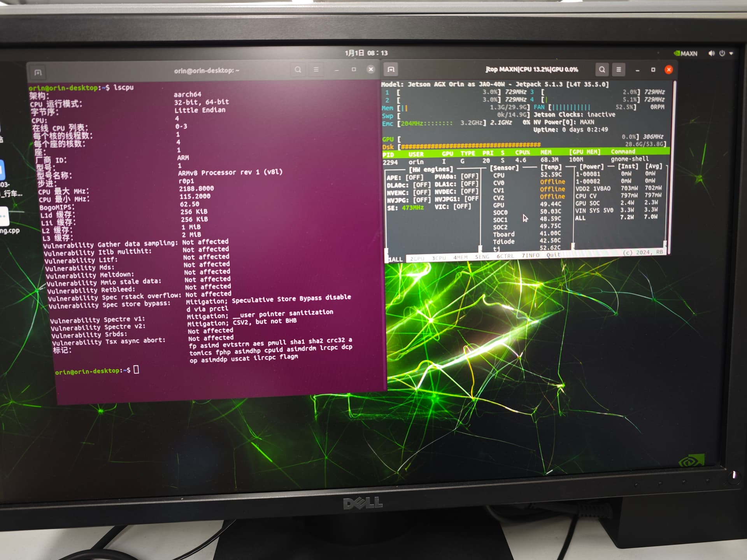Sort jtop processes by USER column

click(x=416, y=154)
